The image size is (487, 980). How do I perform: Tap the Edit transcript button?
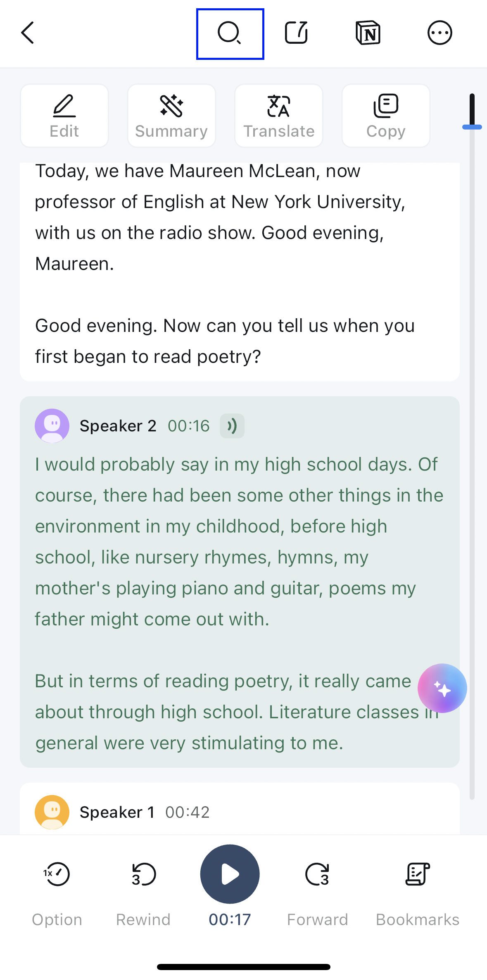point(64,116)
